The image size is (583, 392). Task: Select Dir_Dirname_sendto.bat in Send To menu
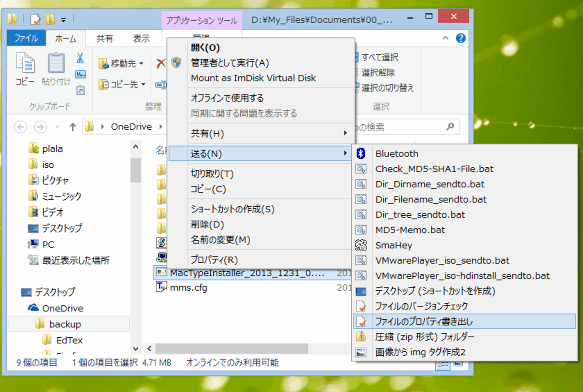pos(465,184)
